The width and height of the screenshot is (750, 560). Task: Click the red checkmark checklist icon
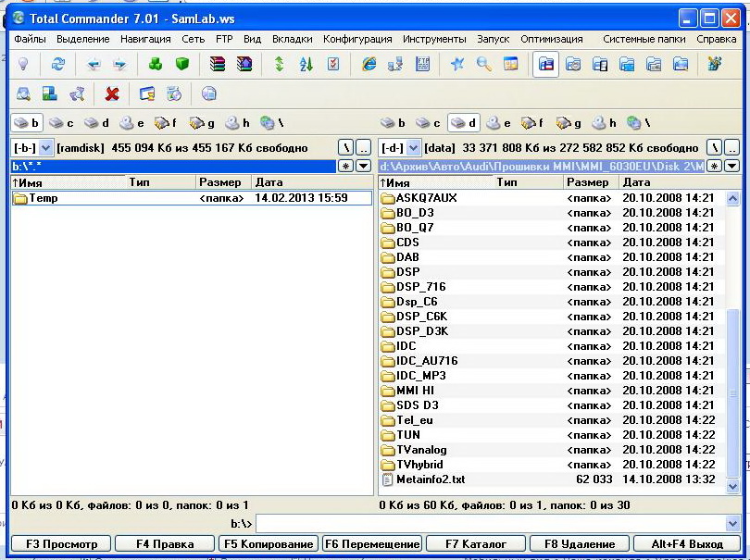[x=333, y=64]
